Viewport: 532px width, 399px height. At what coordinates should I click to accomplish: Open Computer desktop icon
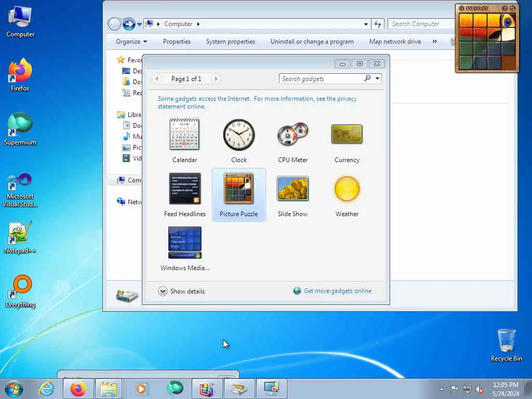coord(20,22)
